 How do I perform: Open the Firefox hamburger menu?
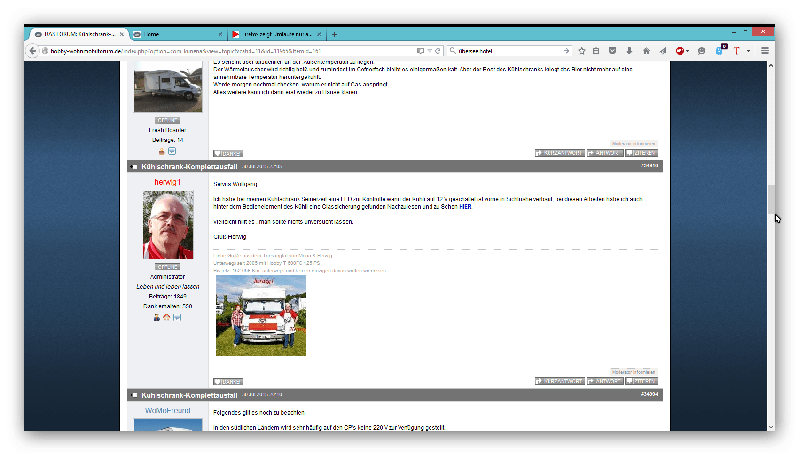tap(765, 50)
